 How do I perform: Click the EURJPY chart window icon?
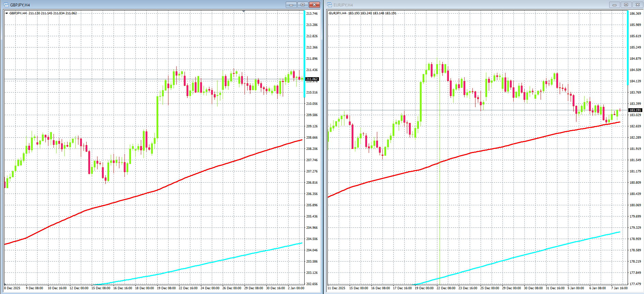click(330, 5)
